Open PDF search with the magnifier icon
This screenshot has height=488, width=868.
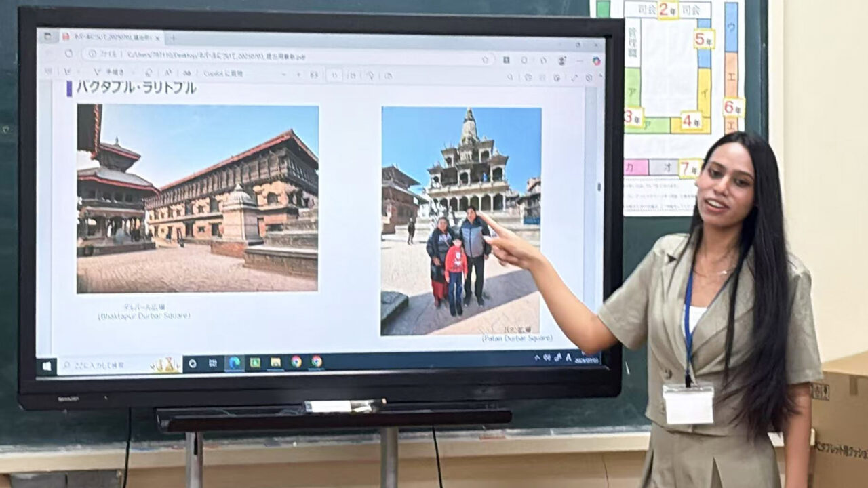[510, 77]
